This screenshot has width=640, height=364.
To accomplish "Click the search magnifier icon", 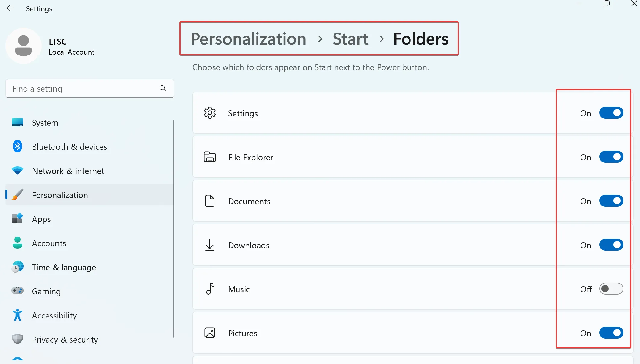I will click(163, 88).
